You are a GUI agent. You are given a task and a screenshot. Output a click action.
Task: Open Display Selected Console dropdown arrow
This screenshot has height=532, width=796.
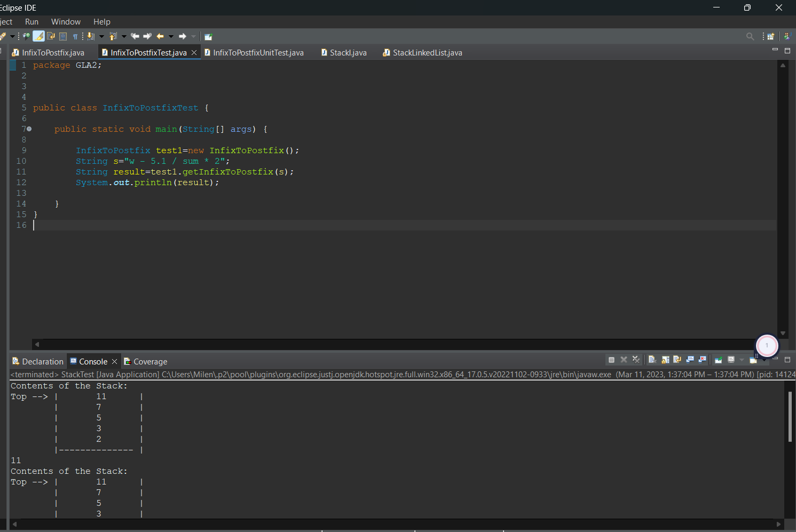[x=742, y=360]
